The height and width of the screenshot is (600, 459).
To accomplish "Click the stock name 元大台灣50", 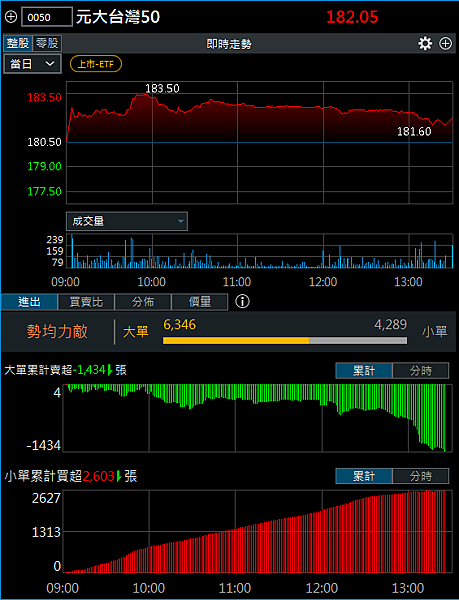I will pos(118,17).
